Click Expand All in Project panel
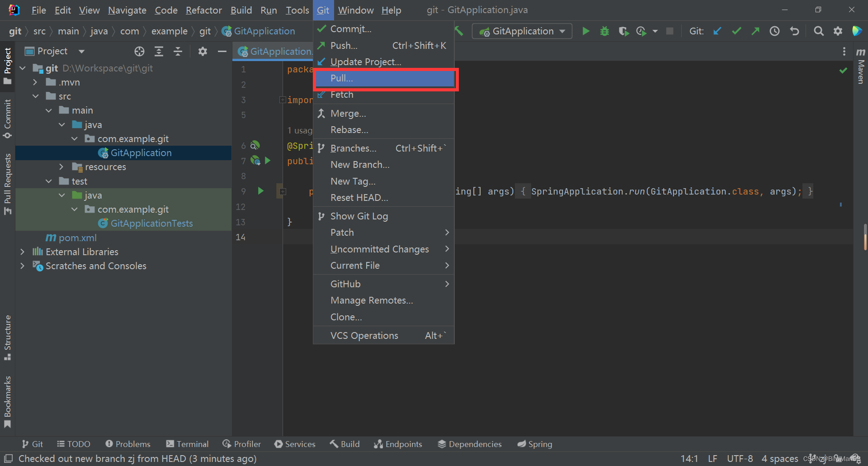 tap(159, 52)
